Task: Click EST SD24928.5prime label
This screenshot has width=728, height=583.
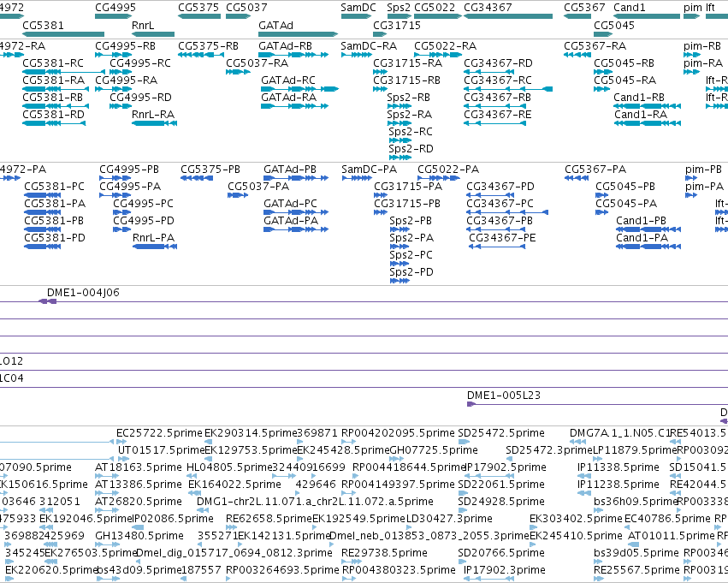Action: (501, 502)
